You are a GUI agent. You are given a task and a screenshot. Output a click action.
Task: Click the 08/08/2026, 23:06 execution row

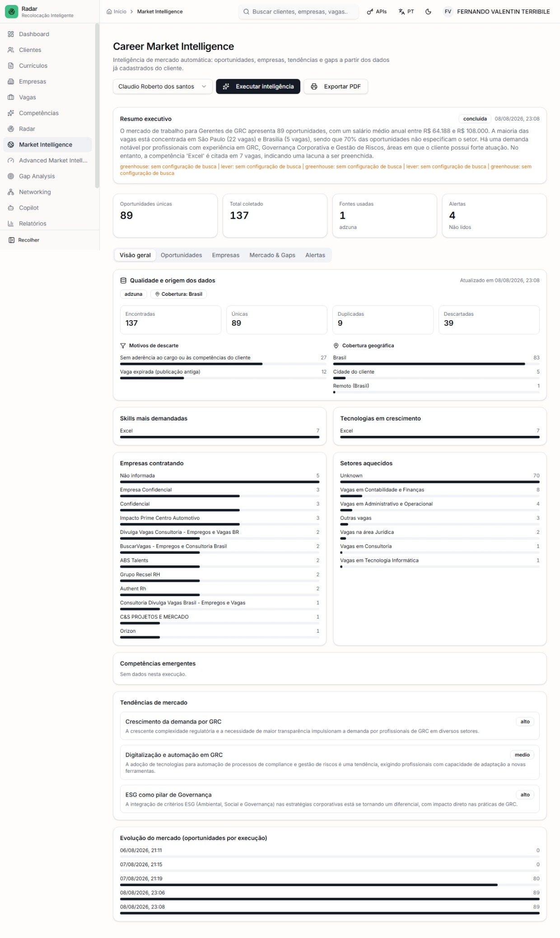point(330,896)
